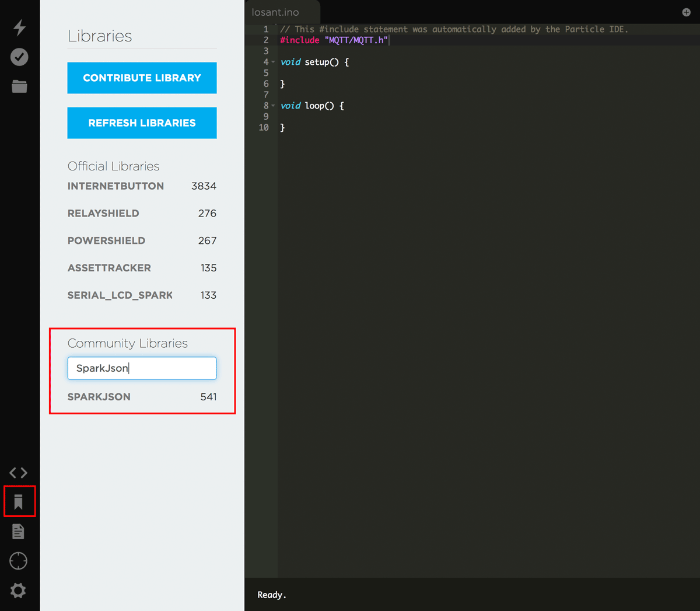This screenshot has width=700, height=611.
Task: Open the Docs page icon
Action: (19, 532)
